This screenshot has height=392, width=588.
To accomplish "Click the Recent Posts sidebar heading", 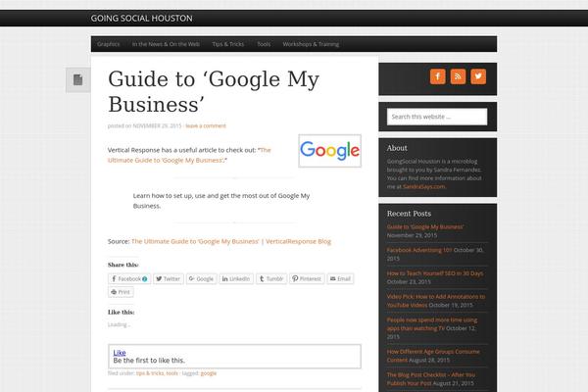I will pyautogui.click(x=409, y=214).
